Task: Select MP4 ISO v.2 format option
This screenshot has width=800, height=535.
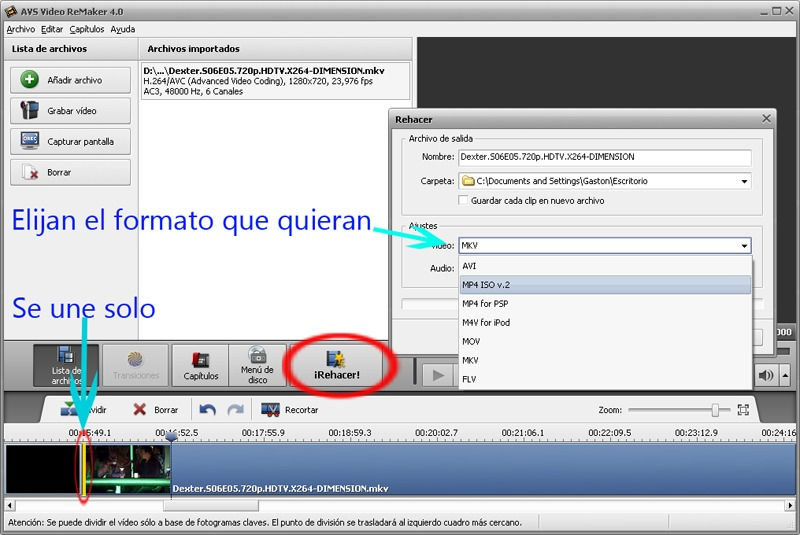Action: point(605,285)
